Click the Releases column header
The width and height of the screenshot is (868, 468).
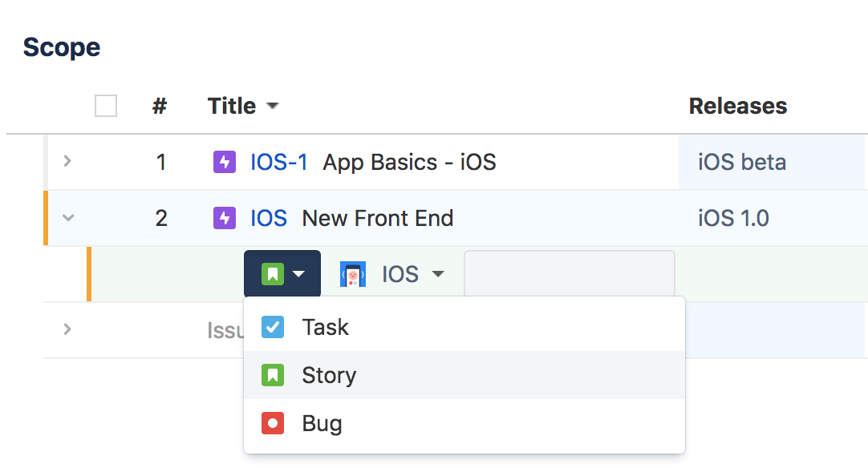[x=737, y=106]
